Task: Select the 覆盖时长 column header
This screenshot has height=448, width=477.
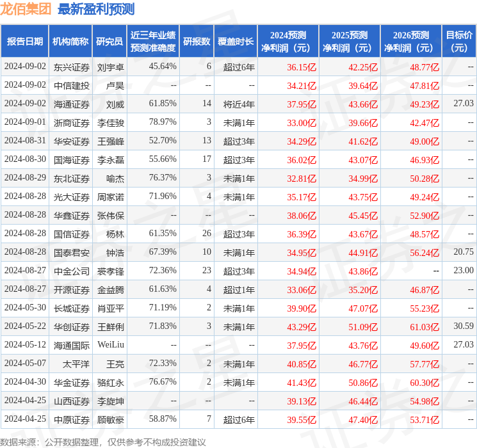Action: click(x=236, y=42)
